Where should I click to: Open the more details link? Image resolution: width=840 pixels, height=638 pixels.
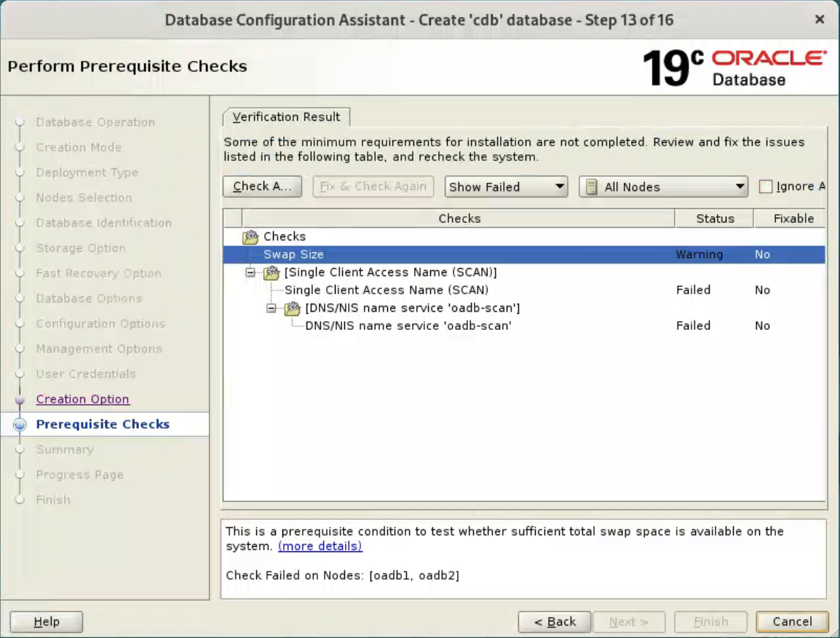tap(320, 546)
